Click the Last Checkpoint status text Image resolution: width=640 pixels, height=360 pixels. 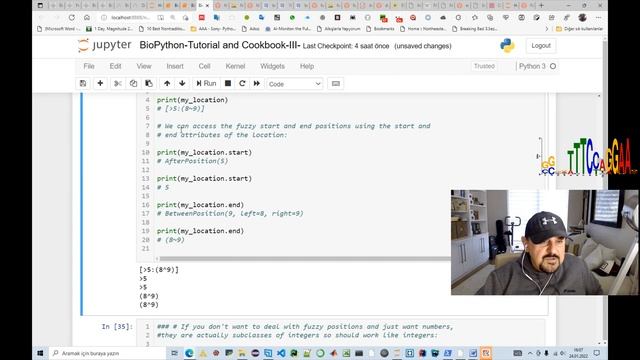coord(346,46)
